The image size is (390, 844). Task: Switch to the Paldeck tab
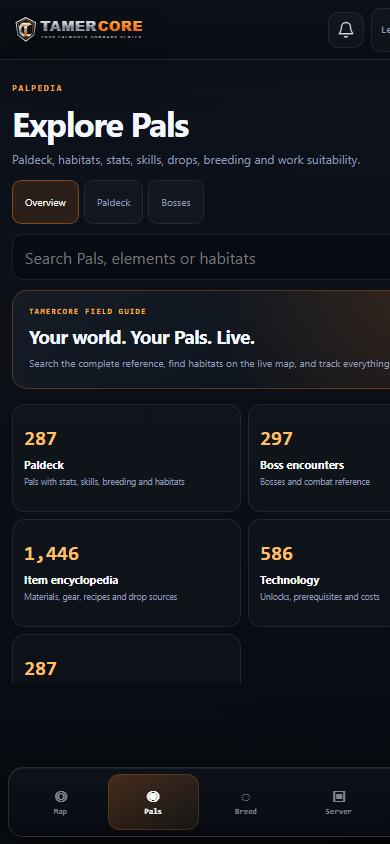click(x=114, y=202)
